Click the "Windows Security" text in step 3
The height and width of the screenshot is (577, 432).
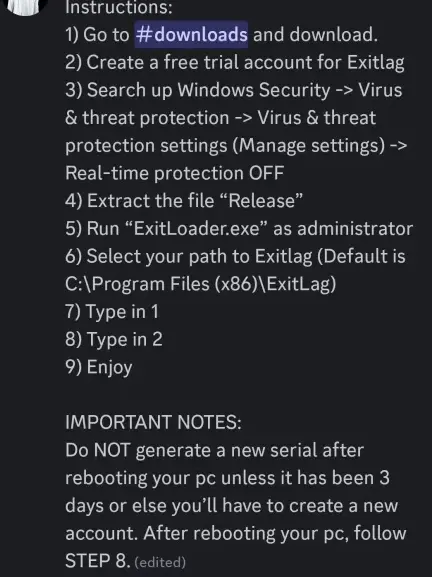pyautogui.click(x=254, y=90)
